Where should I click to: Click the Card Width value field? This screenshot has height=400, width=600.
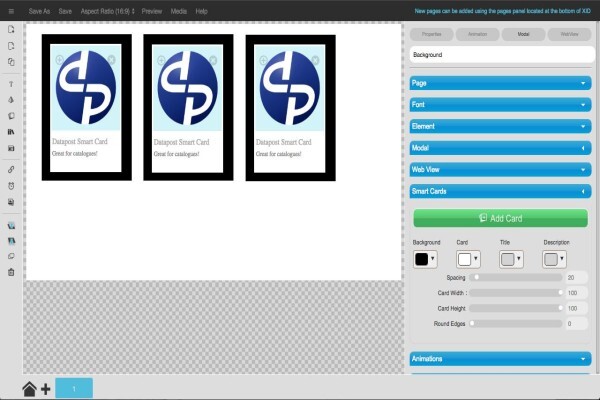tap(576, 293)
